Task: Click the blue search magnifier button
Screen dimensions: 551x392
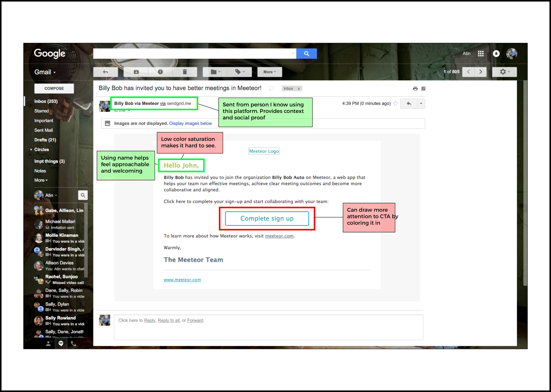Action: point(306,54)
